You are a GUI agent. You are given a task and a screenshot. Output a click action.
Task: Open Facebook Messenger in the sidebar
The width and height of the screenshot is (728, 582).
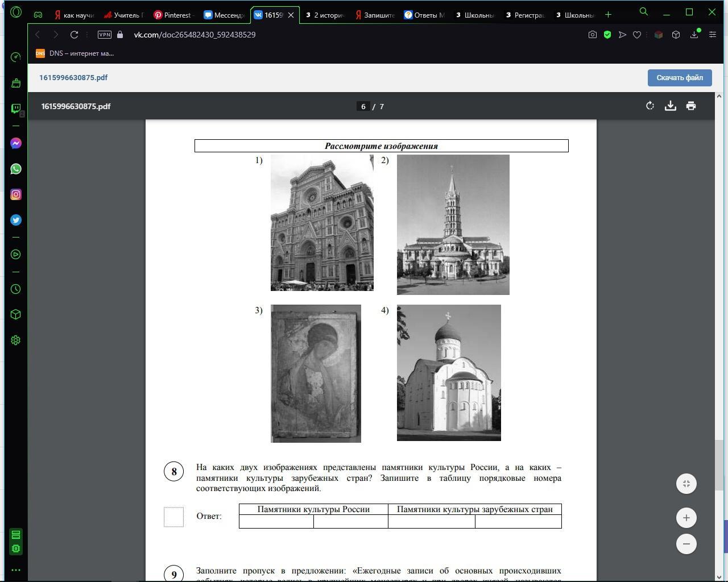(x=16, y=143)
